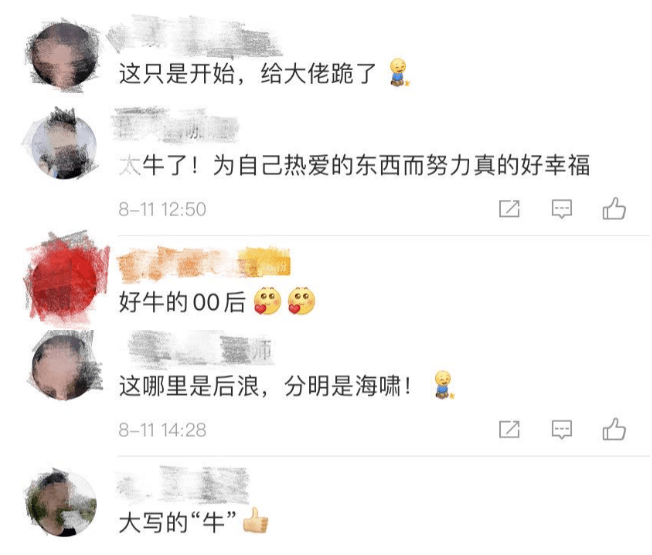Like the 8-11 12:50 comment

pyautogui.click(x=614, y=208)
